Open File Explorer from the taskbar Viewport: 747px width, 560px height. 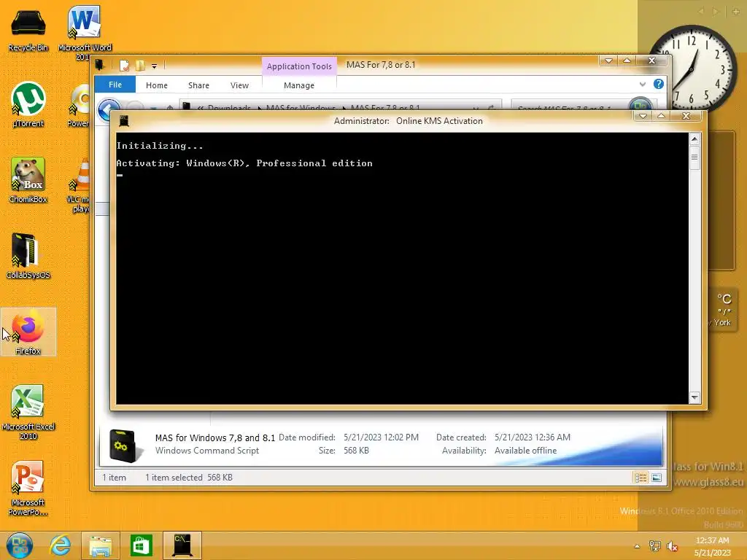coord(100,545)
